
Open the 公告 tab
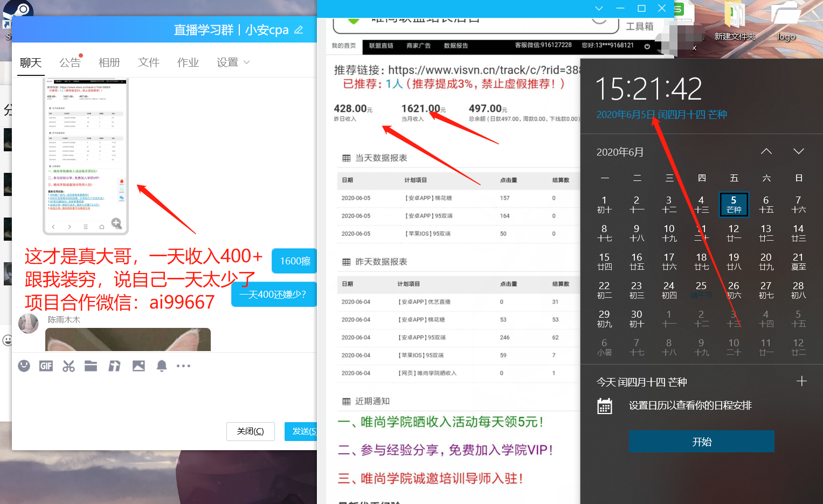[x=70, y=62]
